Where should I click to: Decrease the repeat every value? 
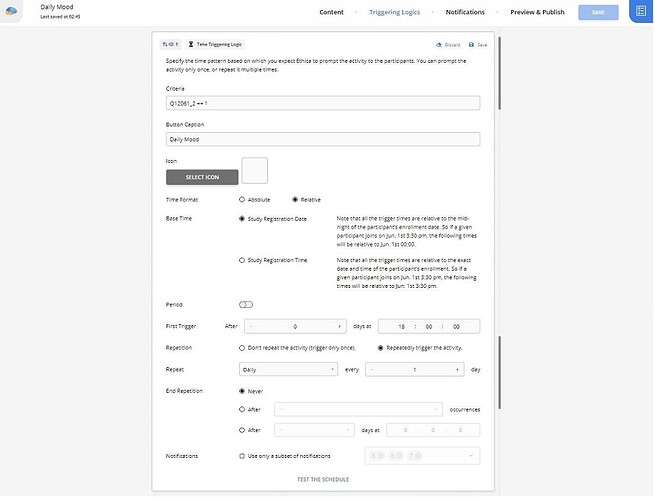(x=372, y=369)
